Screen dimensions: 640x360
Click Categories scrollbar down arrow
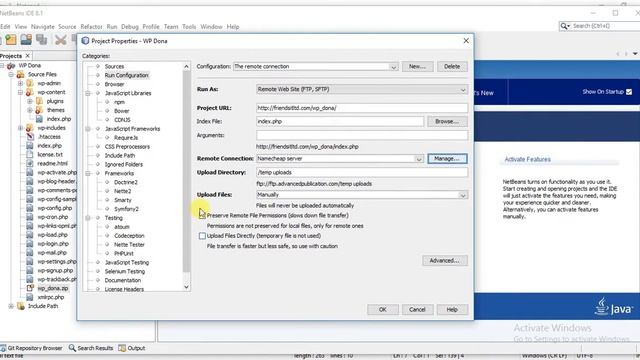coord(187,287)
